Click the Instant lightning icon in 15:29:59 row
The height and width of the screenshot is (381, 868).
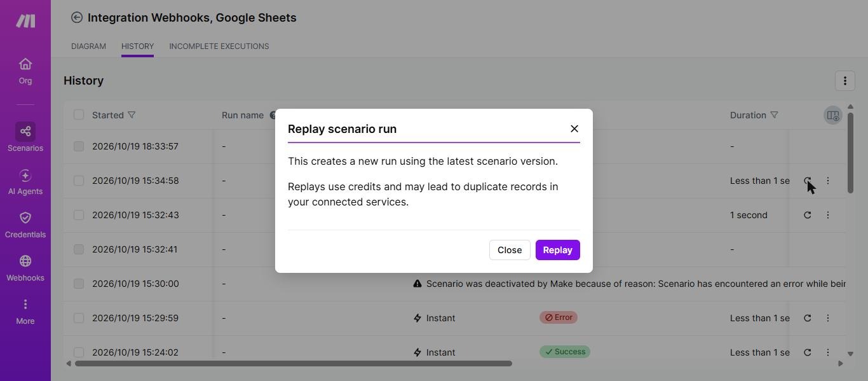click(x=417, y=318)
